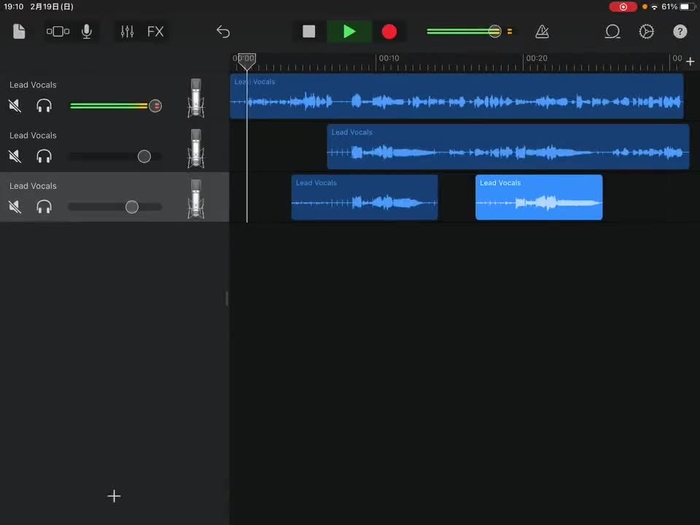Solo the first Lead Vocals track headphones
This screenshot has width=700, height=525.
tap(44, 106)
